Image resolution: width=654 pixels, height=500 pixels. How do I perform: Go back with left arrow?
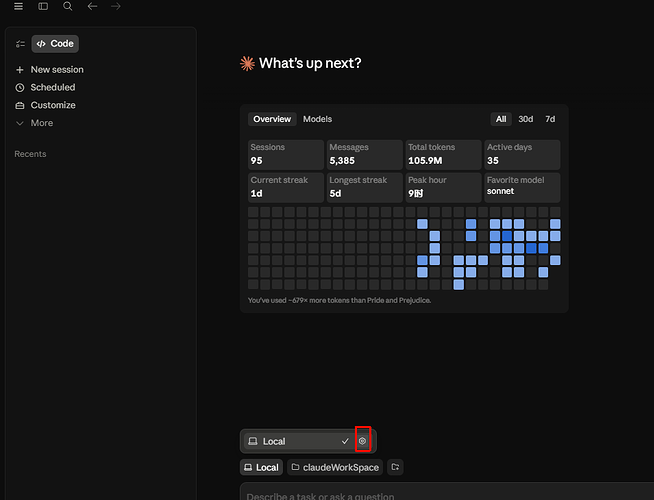92,6
